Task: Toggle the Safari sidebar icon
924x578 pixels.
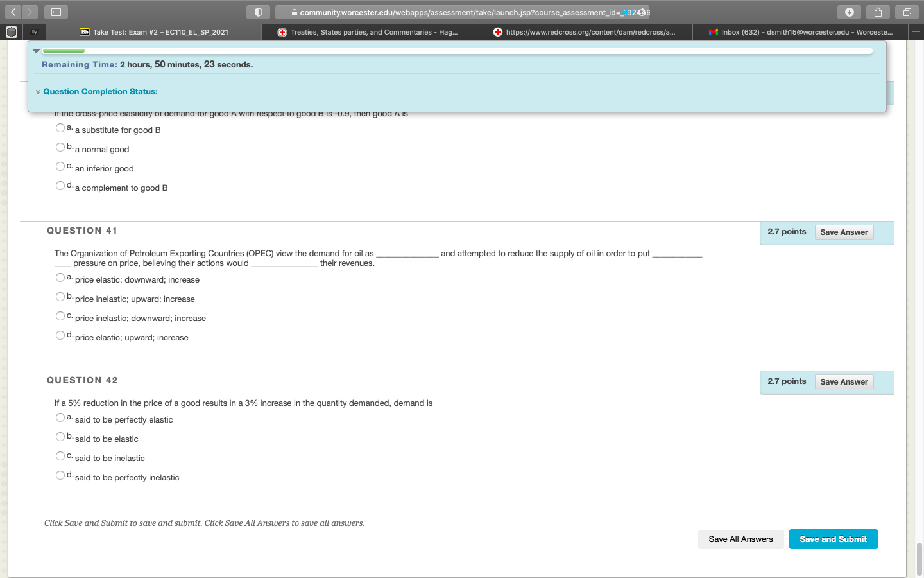Action: pyautogui.click(x=56, y=12)
